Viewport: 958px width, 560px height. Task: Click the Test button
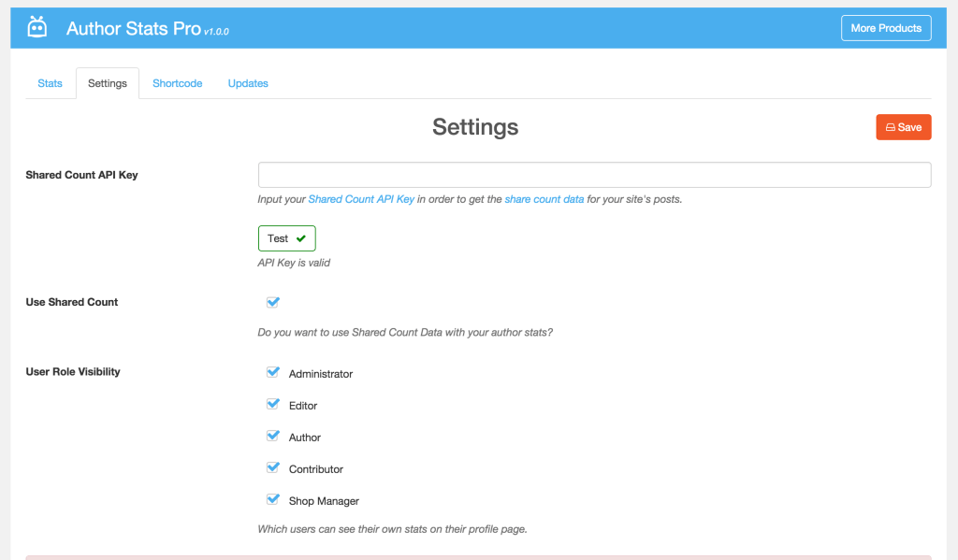coord(286,237)
